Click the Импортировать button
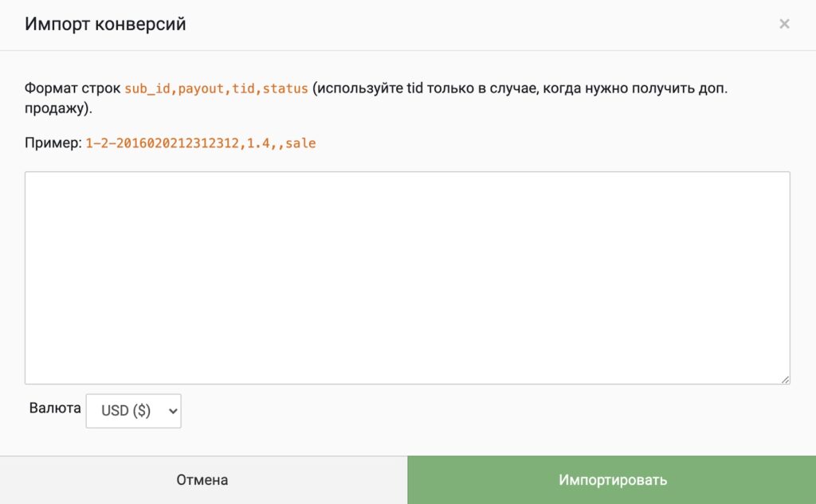The height and width of the screenshot is (504, 816). (611, 480)
